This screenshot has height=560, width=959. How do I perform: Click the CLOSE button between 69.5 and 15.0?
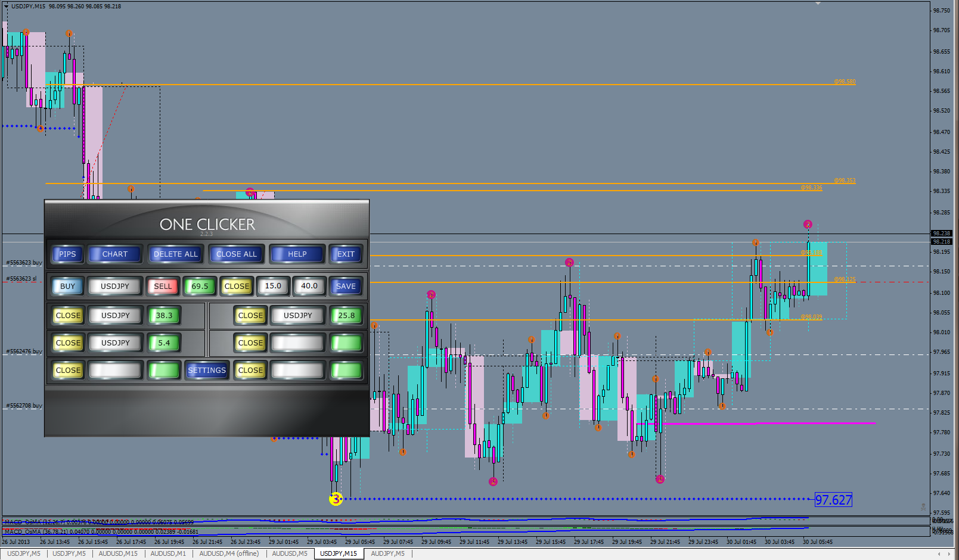pos(237,287)
